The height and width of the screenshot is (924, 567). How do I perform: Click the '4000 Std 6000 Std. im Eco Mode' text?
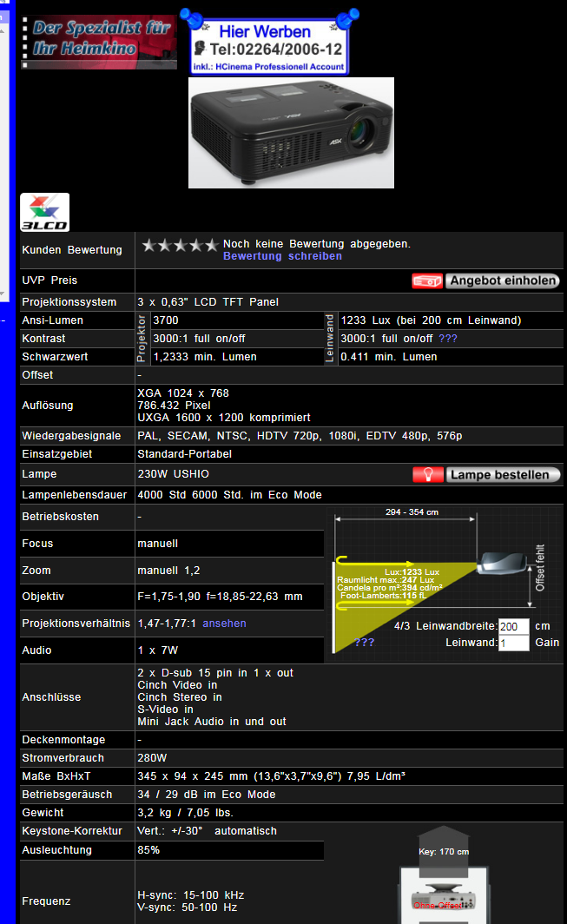click(x=230, y=495)
